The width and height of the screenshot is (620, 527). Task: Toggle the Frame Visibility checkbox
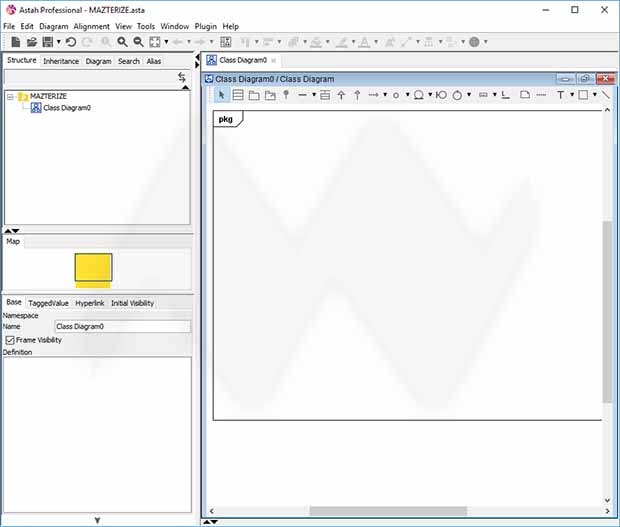10,340
